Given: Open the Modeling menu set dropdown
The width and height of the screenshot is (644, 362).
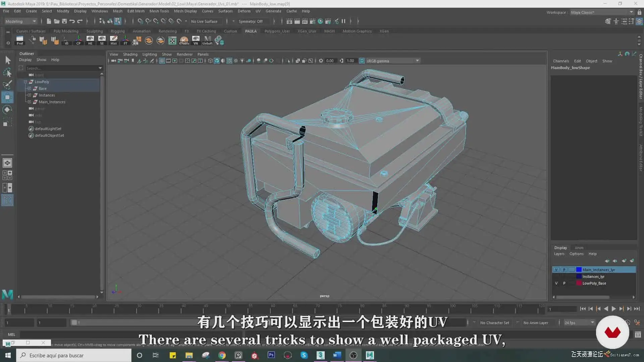Looking at the screenshot, I should [21, 21].
